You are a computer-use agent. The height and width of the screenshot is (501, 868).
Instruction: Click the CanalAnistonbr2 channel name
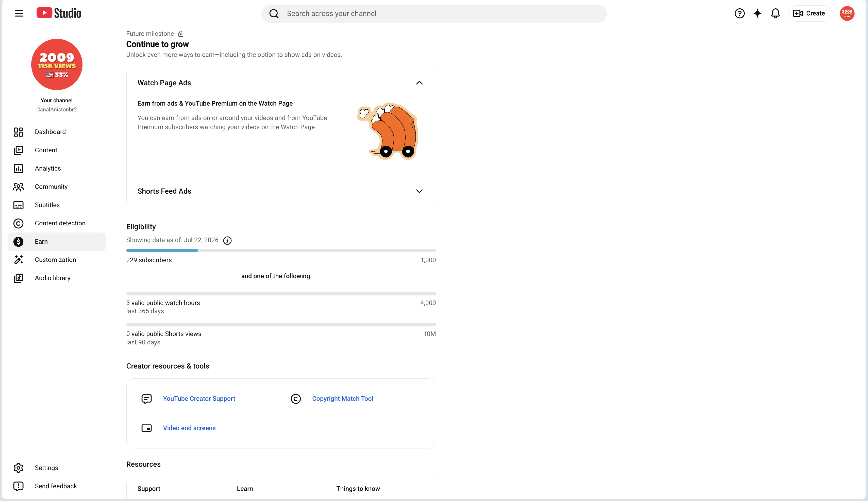click(x=56, y=109)
